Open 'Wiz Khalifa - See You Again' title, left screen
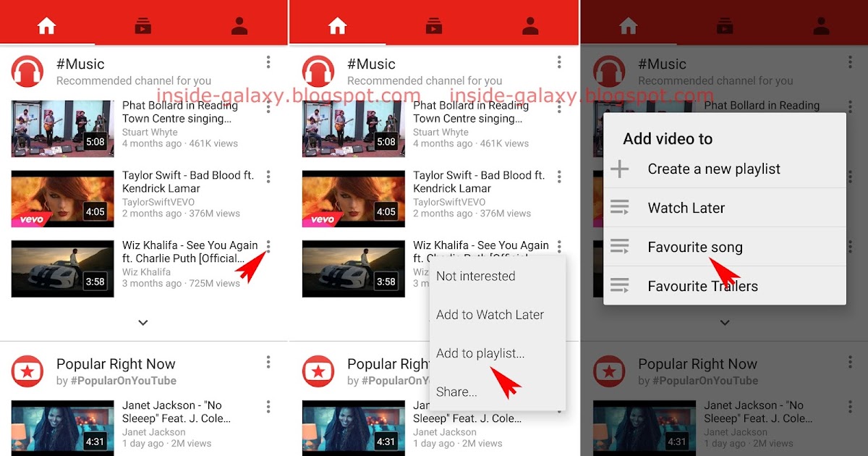The image size is (868, 456). tap(190, 245)
